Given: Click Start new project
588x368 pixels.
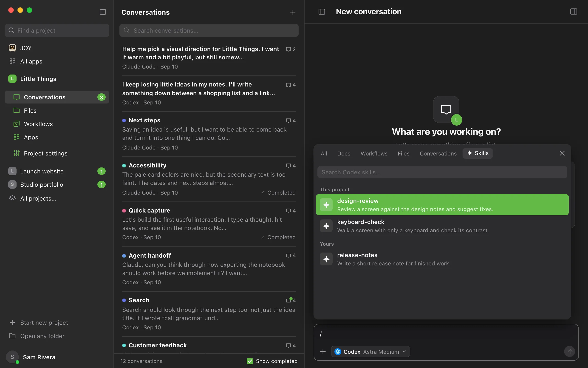Looking at the screenshot, I should 57,322.
